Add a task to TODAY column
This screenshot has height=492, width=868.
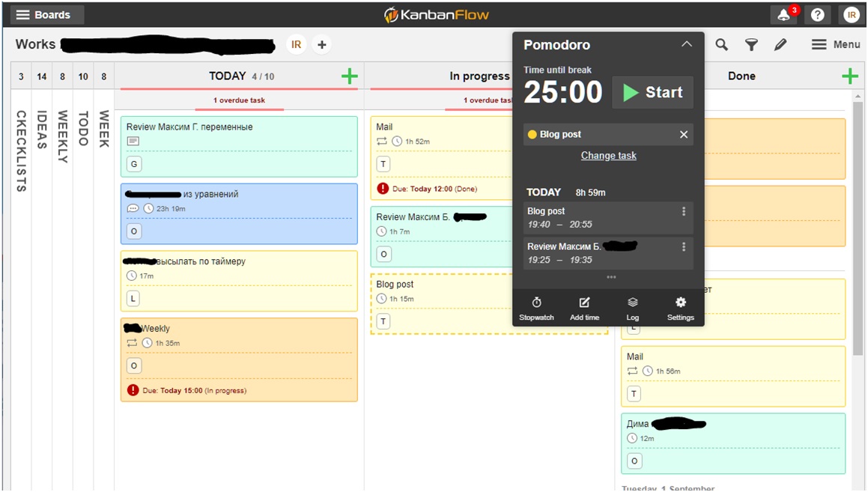[349, 76]
